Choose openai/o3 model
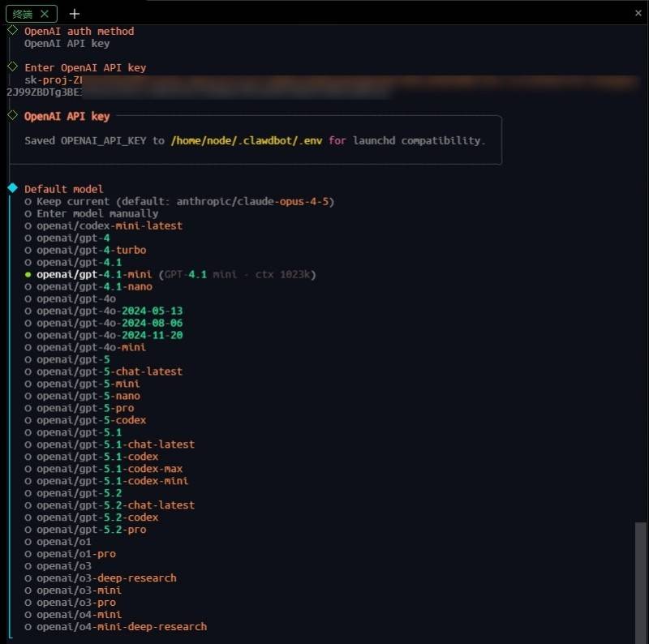Image resolution: width=649 pixels, height=644 pixels. coord(58,566)
